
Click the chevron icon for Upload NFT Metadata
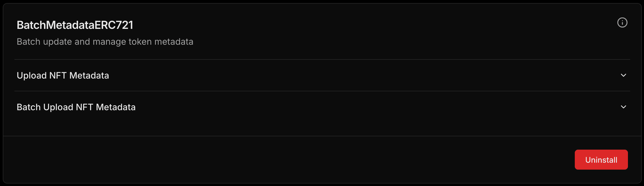(623, 75)
